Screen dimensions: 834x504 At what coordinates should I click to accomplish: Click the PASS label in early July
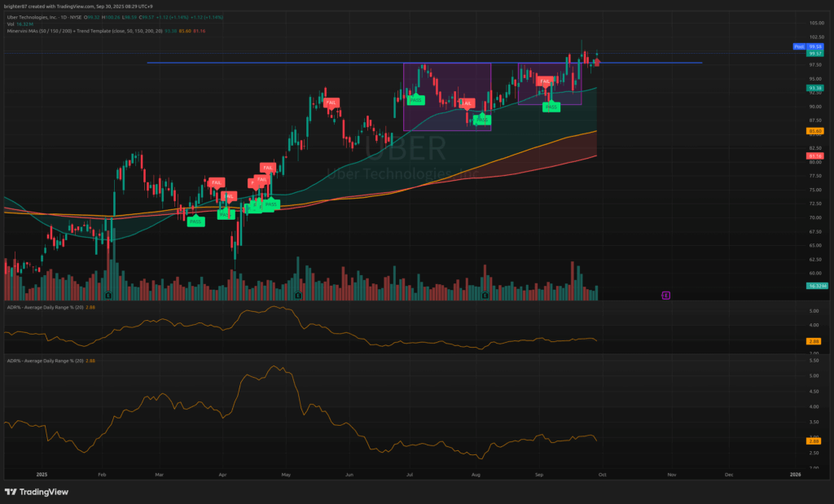[415, 100]
